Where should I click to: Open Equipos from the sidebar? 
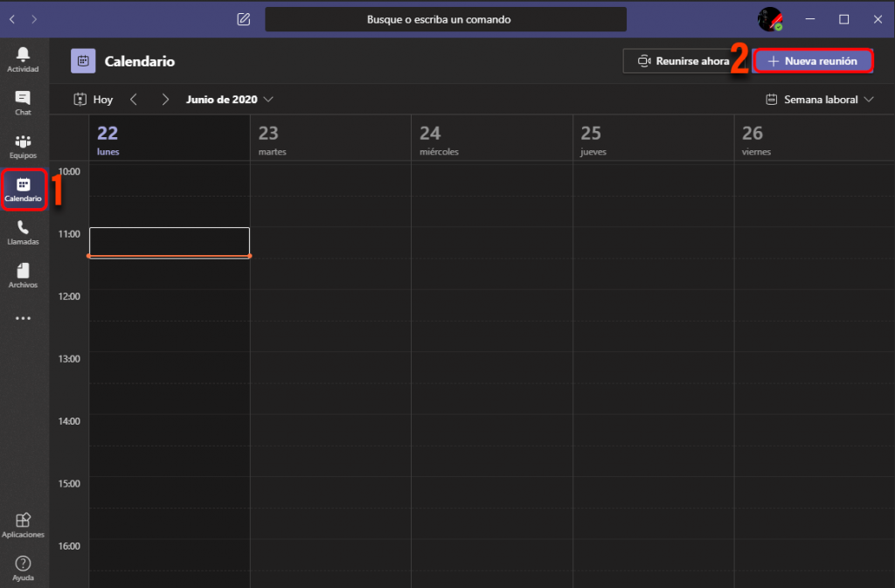pyautogui.click(x=22, y=145)
